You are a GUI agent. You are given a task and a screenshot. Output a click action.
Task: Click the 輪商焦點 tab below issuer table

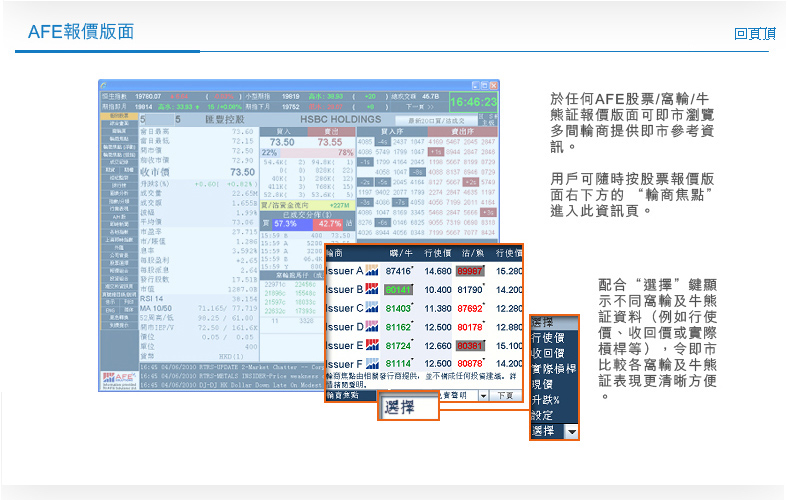350,395
